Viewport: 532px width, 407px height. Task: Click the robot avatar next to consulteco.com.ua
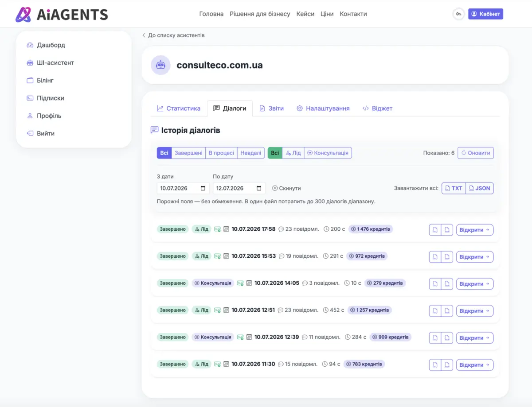(160, 65)
